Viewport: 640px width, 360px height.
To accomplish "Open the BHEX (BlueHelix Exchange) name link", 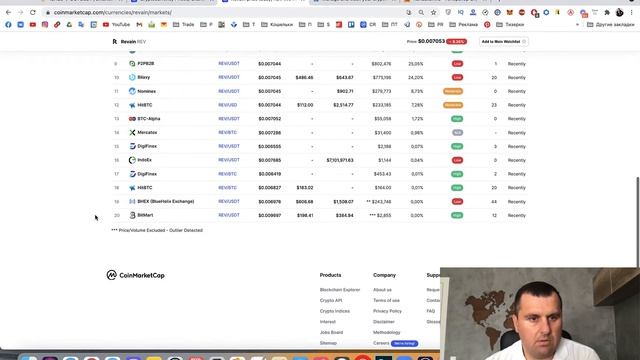I will tap(166, 201).
